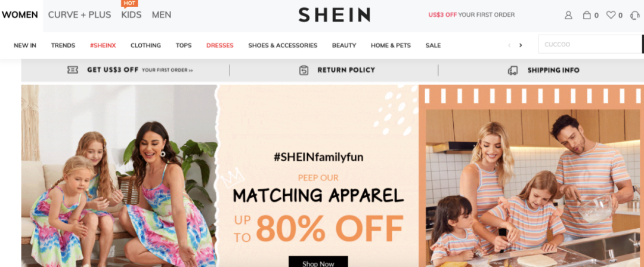The height and width of the screenshot is (267, 644).
Task: Go back with left navigation arrow
Action: (x=509, y=45)
